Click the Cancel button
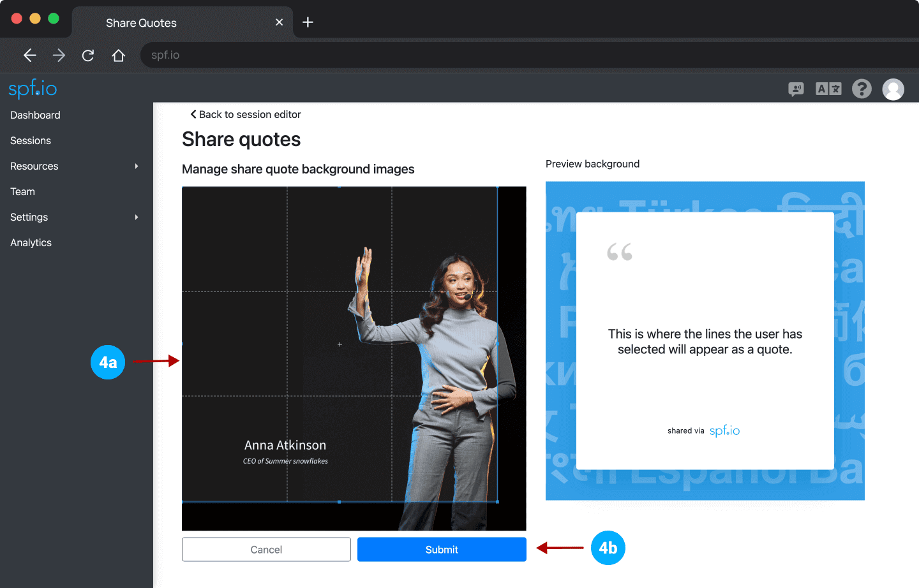The width and height of the screenshot is (919, 588). 266,550
